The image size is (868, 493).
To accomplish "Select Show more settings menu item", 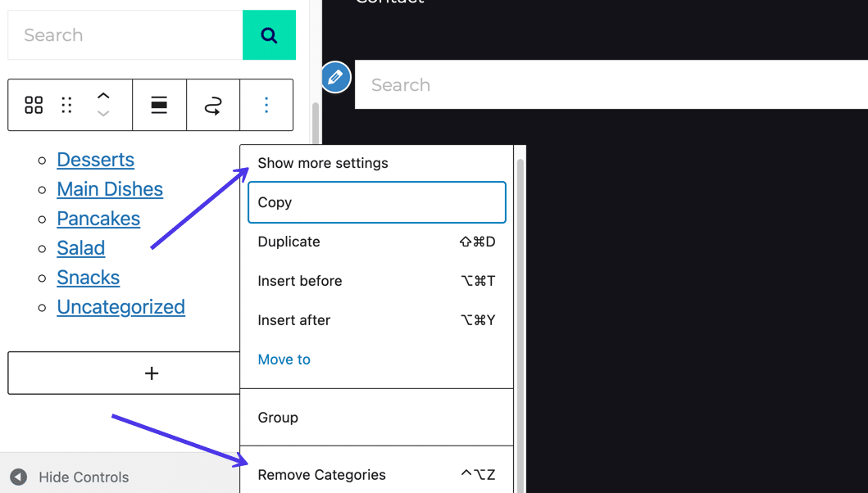I will click(x=323, y=163).
